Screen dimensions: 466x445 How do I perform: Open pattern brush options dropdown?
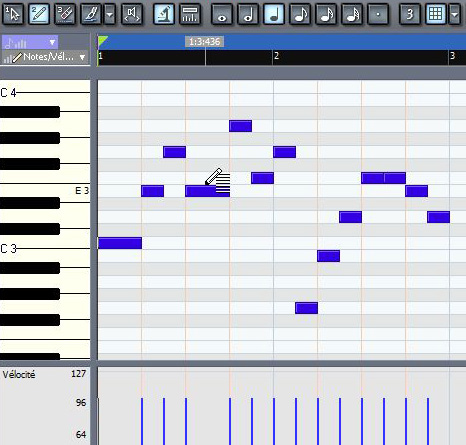(x=110, y=14)
